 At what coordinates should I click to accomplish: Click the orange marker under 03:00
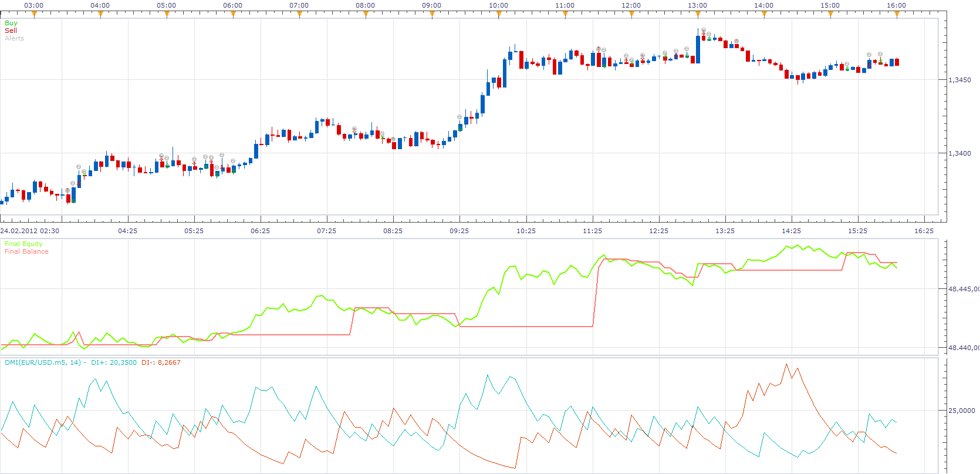(34, 15)
